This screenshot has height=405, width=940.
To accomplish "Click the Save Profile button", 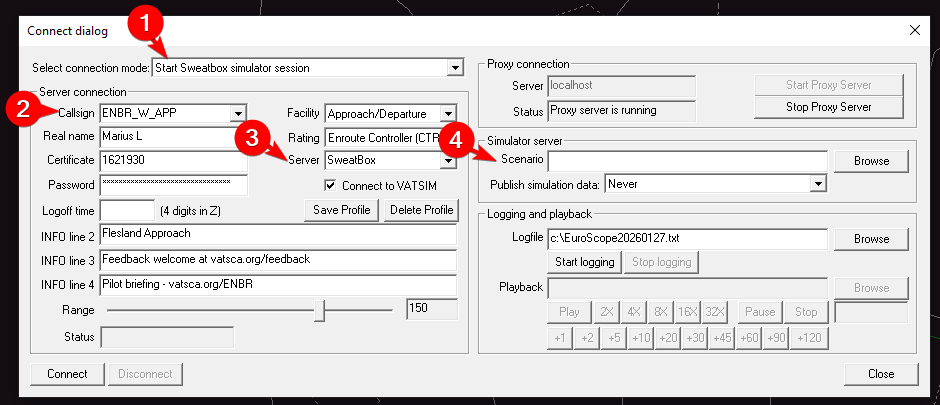I will (x=339, y=210).
